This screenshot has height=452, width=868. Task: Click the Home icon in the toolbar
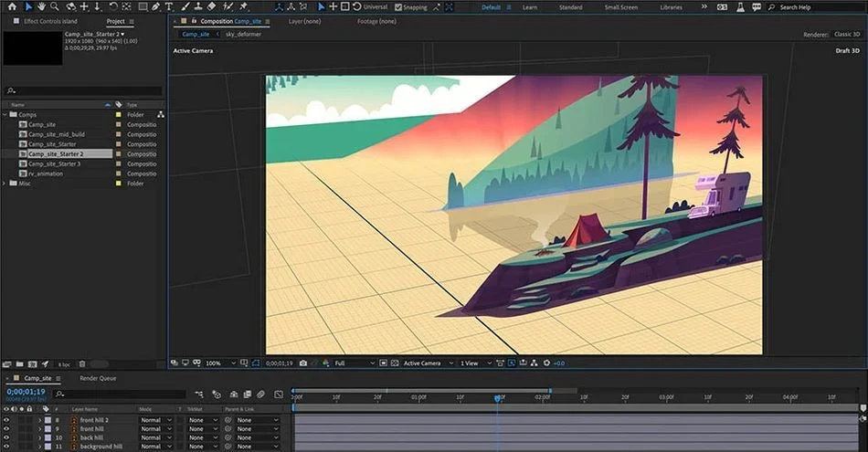[x=12, y=6]
